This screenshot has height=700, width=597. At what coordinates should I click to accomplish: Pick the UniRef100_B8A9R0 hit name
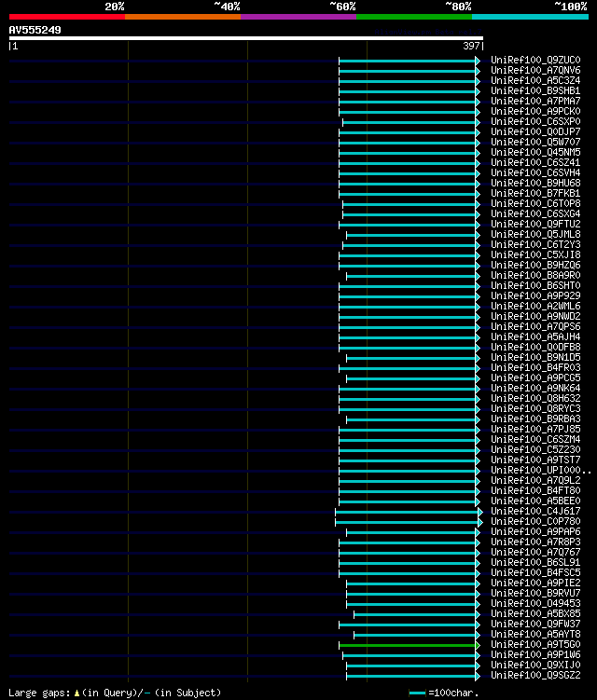click(x=535, y=276)
